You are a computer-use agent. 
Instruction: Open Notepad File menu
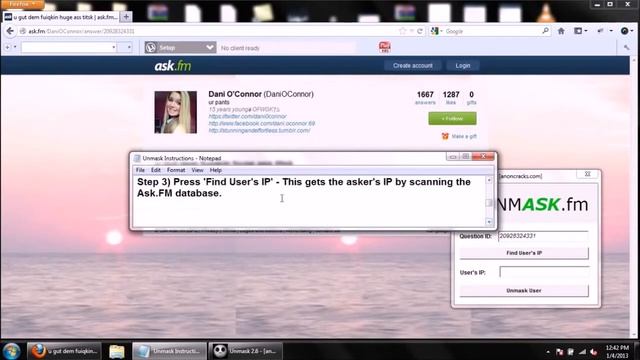point(140,170)
